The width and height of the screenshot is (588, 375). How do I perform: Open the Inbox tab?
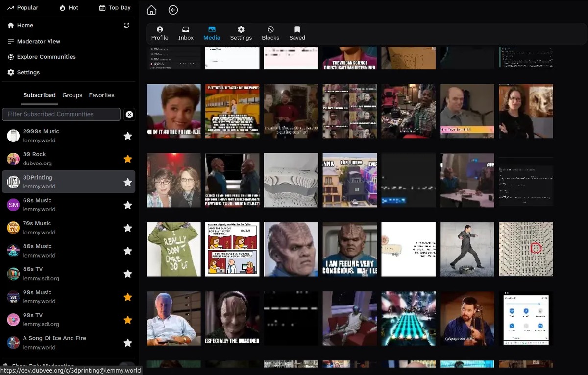click(x=186, y=33)
